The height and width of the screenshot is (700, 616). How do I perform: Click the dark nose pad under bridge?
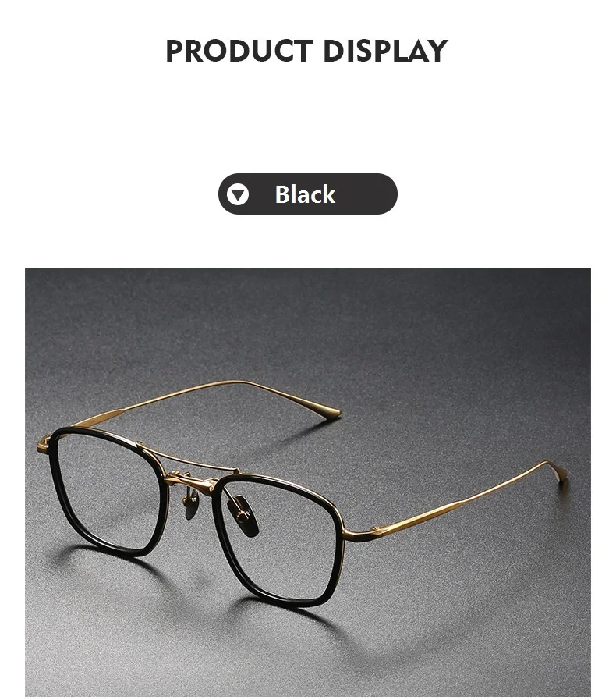click(x=243, y=515)
